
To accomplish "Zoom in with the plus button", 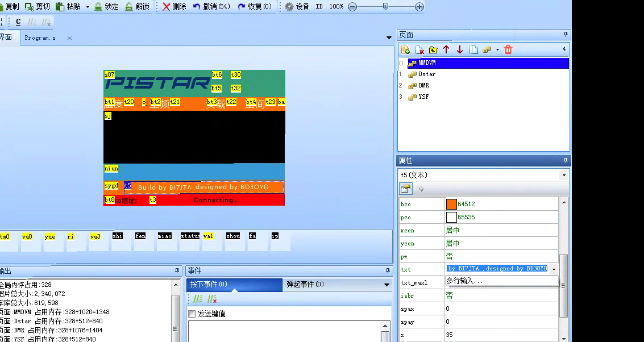I will point(419,7).
